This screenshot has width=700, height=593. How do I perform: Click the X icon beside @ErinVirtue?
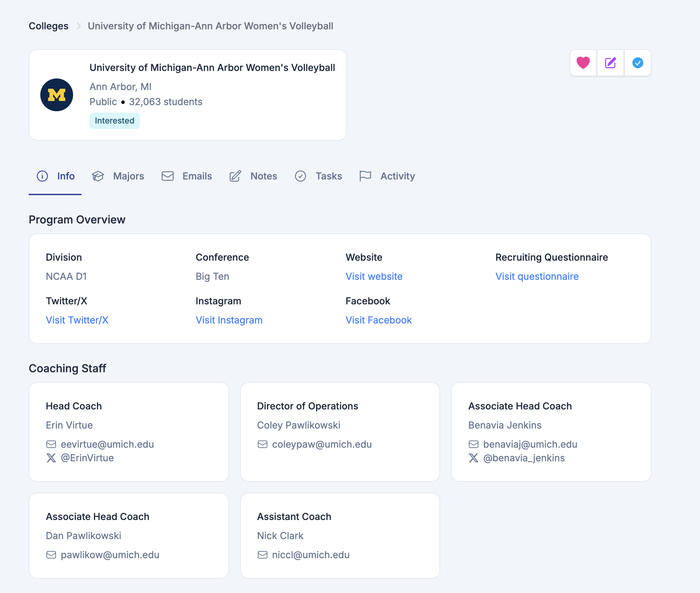[51, 458]
